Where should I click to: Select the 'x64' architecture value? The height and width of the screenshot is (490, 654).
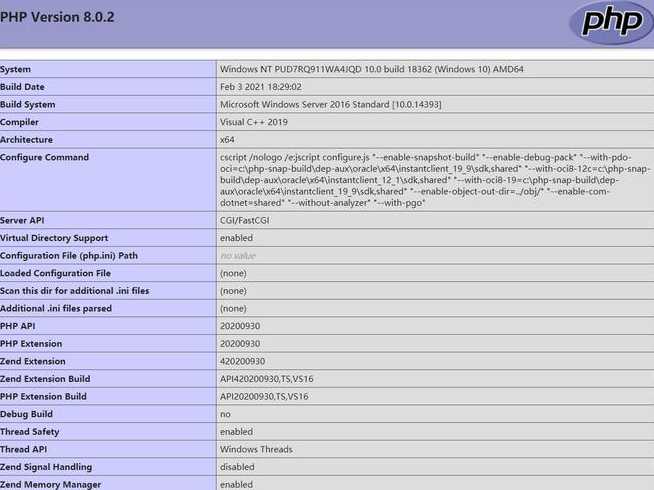tap(227, 140)
